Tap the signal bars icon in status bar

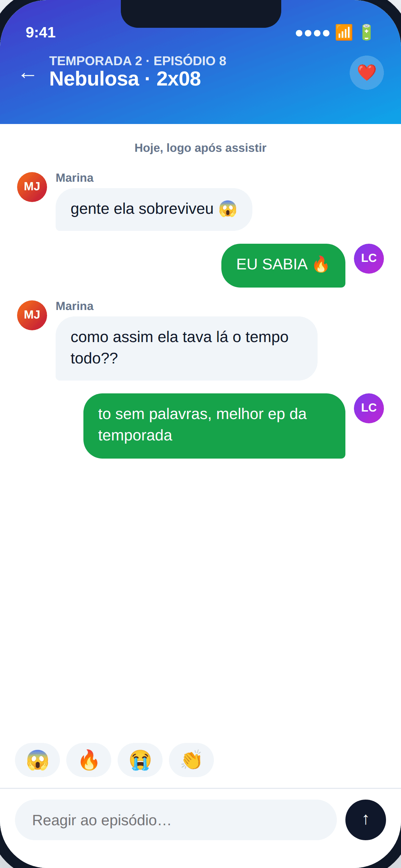[x=344, y=32]
